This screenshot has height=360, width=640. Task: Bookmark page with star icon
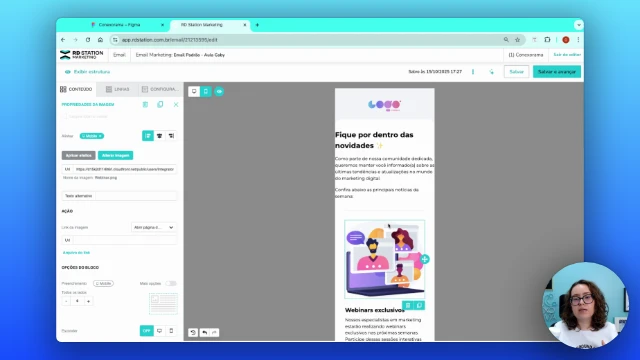[518, 40]
